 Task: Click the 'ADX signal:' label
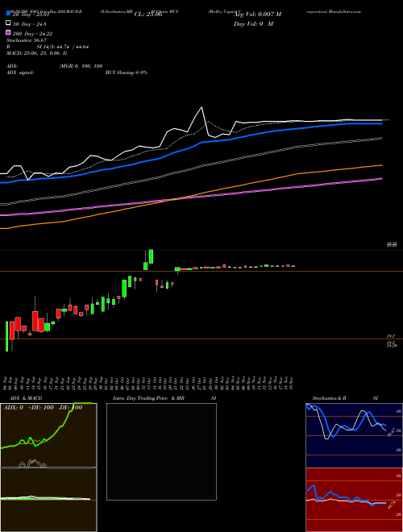tap(20, 73)
